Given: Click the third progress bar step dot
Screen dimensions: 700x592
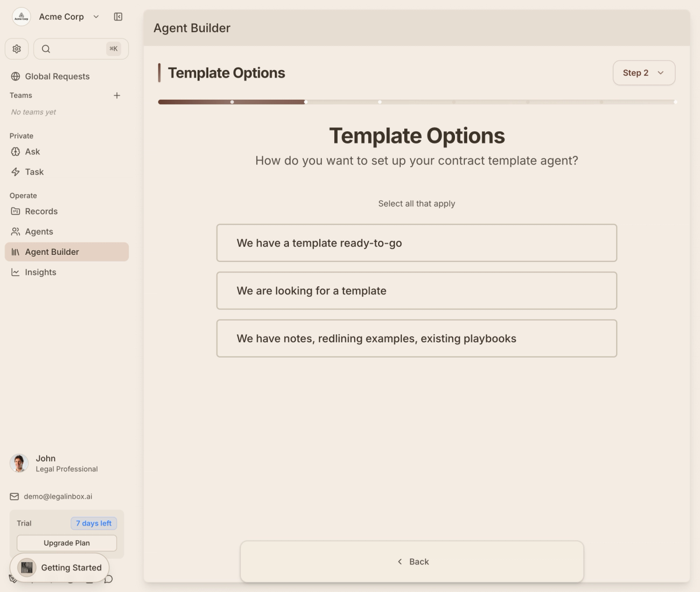Looking at the screenshot, I should 380,102.
